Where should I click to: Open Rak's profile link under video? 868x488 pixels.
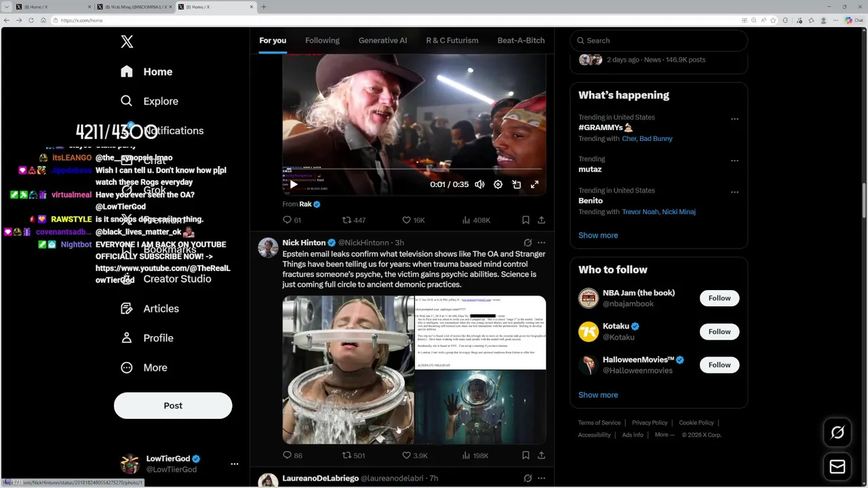click(x=305, y=204)
